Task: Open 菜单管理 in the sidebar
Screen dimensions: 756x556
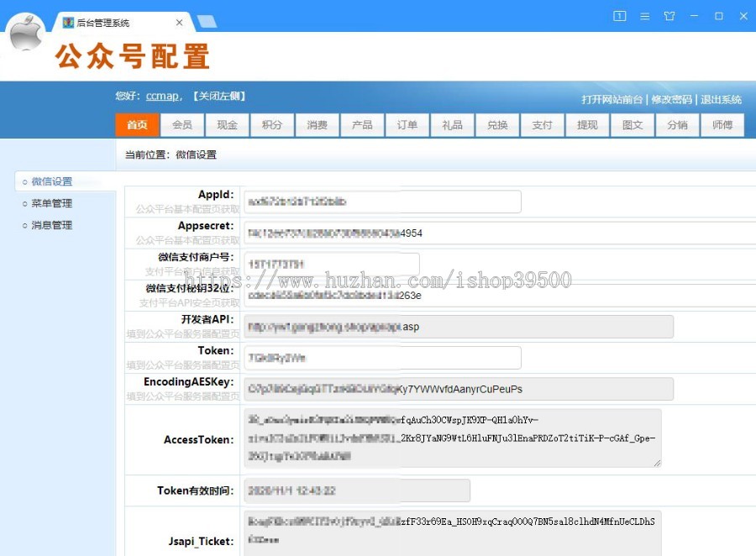Action: (x=51, y=203)
